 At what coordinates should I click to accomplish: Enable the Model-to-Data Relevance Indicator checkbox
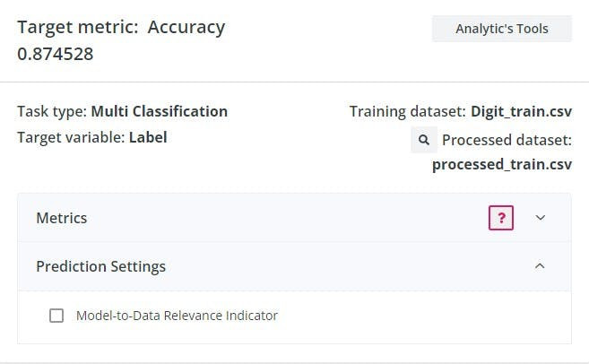(x=56, y=316)
